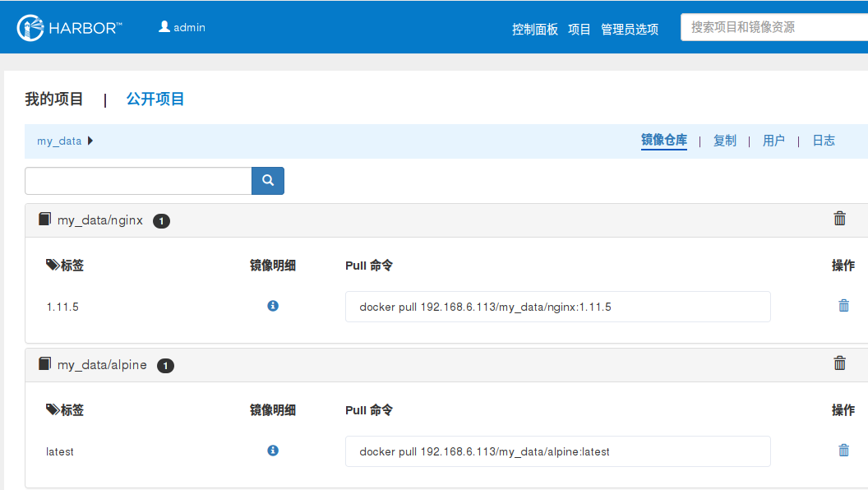Image resolution: width=868 pixels, height=490 pixels.
Task: Expand the my_data breadcrumb arrow
Action: coord(90,141)
